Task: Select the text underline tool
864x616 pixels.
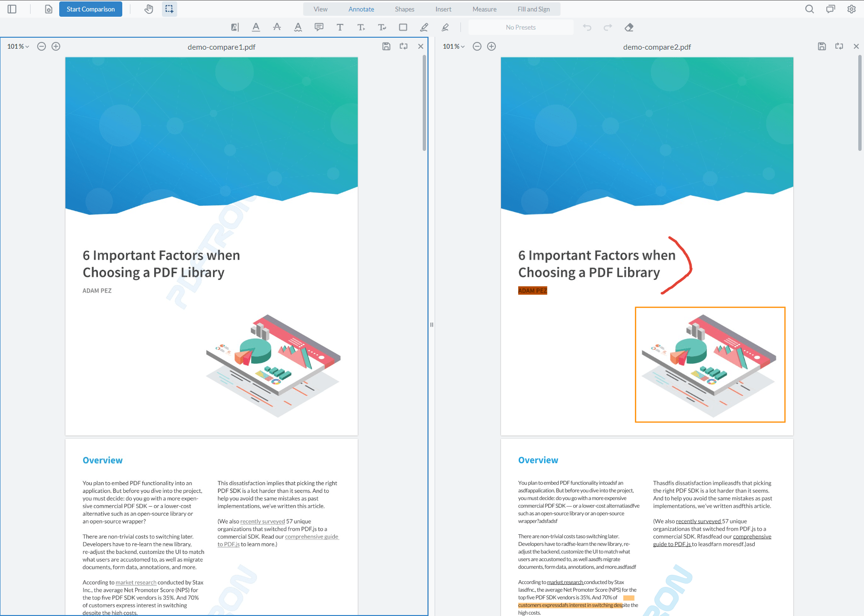Action: (256, 27)
